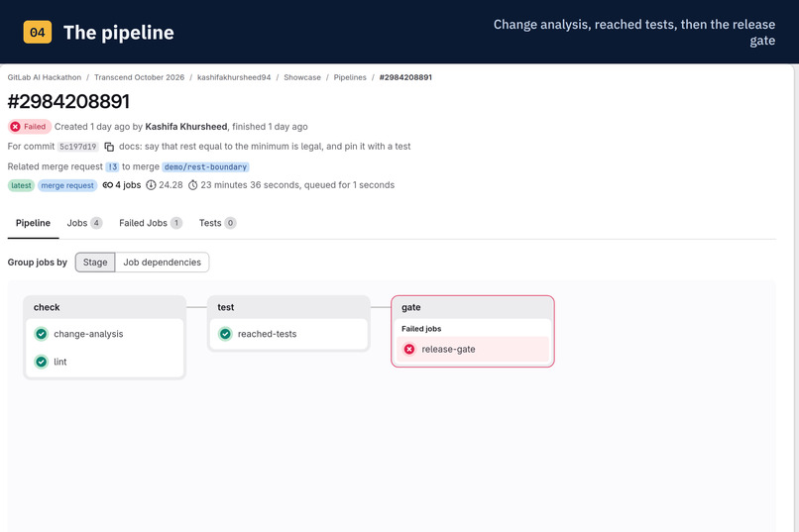Click the 'The pipeline' slide title
Image resolution: width=799 pixels, height=532 pixels.
click(x=119, y=33)
